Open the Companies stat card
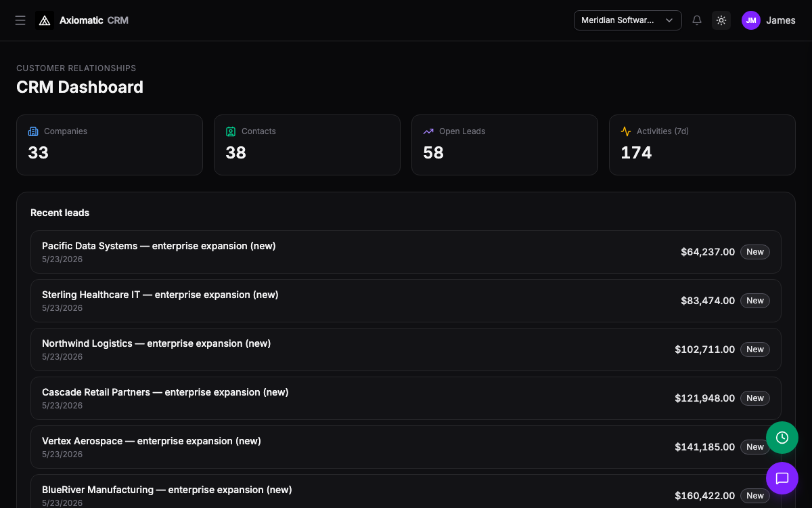812x508 pixels. click(110, 145)
